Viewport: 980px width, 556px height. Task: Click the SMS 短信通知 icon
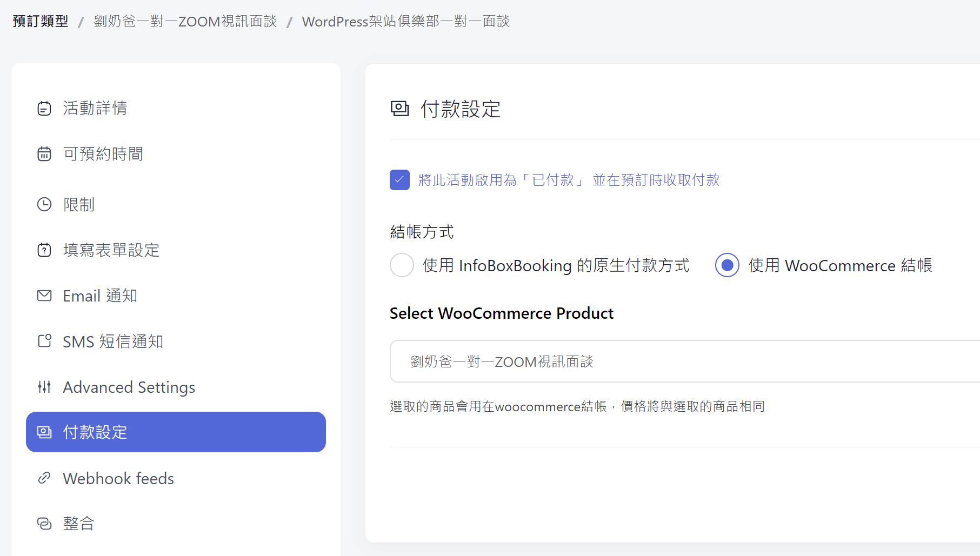[x=44, y=341]
